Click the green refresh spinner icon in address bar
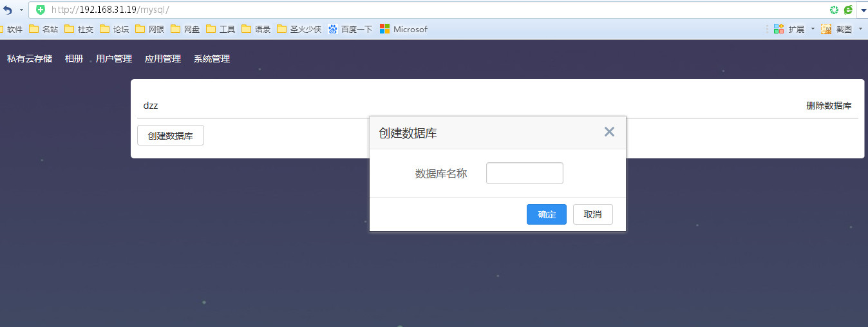The width and height of the screenshot is (868, 327). (x=835, y=10)
